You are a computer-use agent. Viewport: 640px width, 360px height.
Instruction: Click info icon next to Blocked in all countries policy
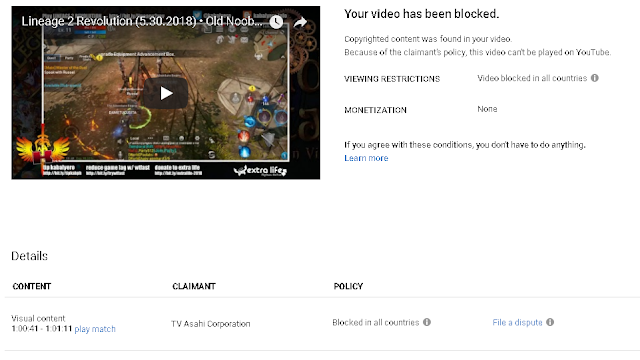tap(427, 322)
